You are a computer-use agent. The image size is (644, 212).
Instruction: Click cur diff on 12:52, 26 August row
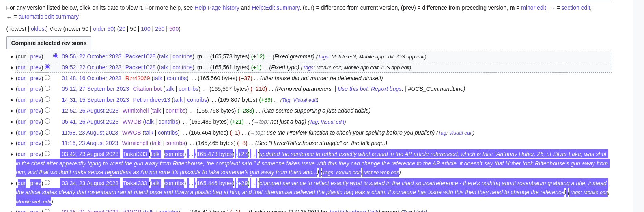point(22,111)
